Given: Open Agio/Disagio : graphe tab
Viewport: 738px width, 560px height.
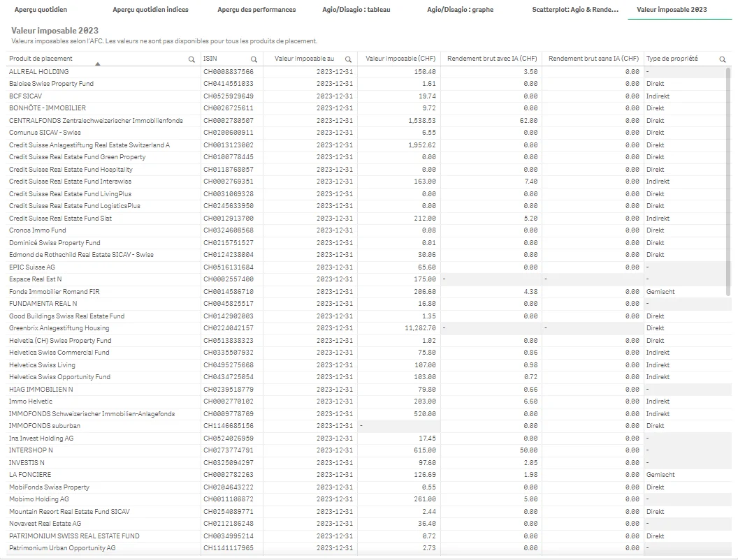Looking at the screenshot, I should [461, 9].
